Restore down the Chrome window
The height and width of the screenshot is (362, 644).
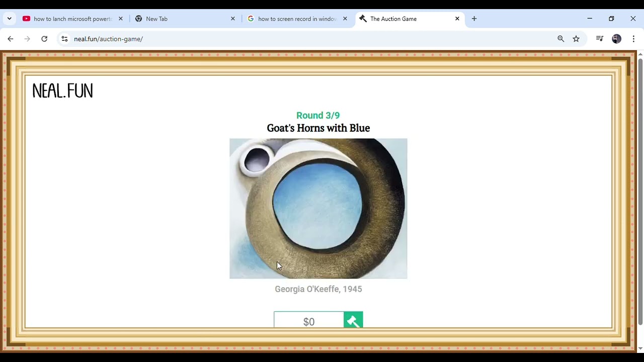[611, 19]
